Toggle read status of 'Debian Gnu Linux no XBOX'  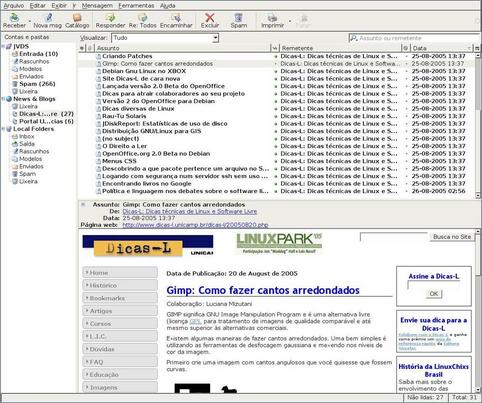pos(276,72)
